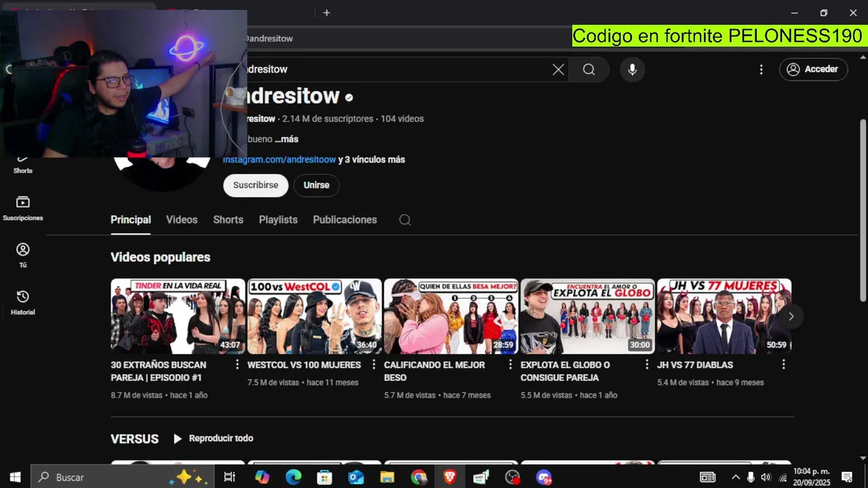Click title 'CALIFICANDO EL MEJOR BESO'

435,371
